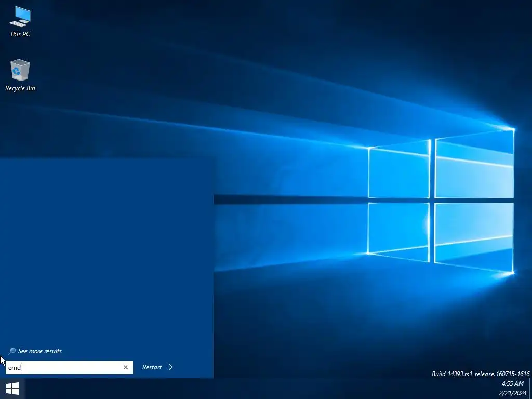
Task: Expand the arrow next to Restart
Action: 170,367
